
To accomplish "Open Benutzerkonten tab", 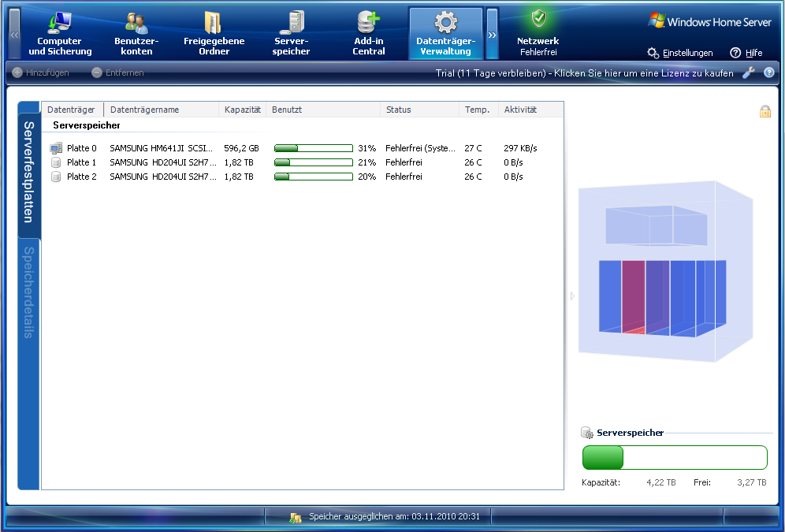I will click(136, 34).
